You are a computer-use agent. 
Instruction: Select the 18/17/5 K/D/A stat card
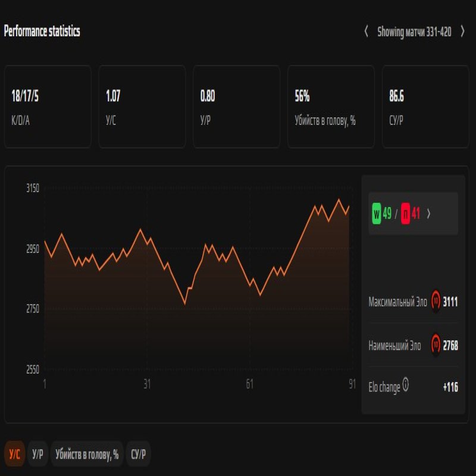coord(48,105)
